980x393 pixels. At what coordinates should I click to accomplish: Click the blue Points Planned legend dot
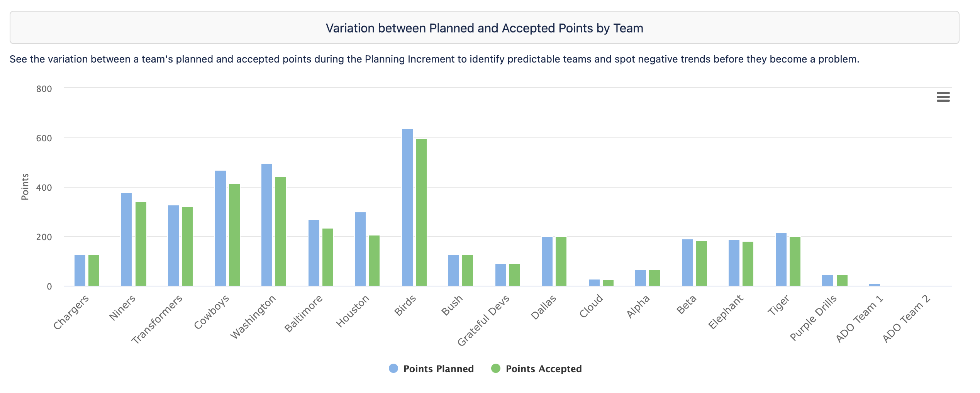tap(393, 368)
